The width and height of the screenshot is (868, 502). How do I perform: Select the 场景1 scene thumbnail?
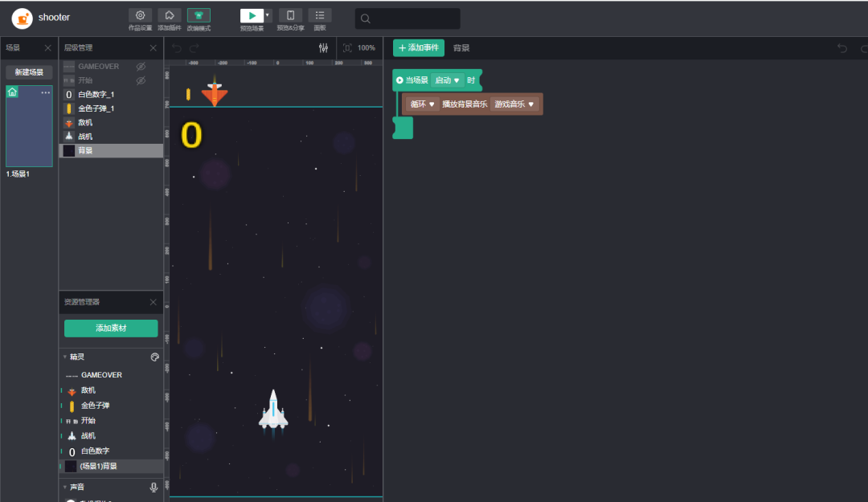click(x=30, y=126)
